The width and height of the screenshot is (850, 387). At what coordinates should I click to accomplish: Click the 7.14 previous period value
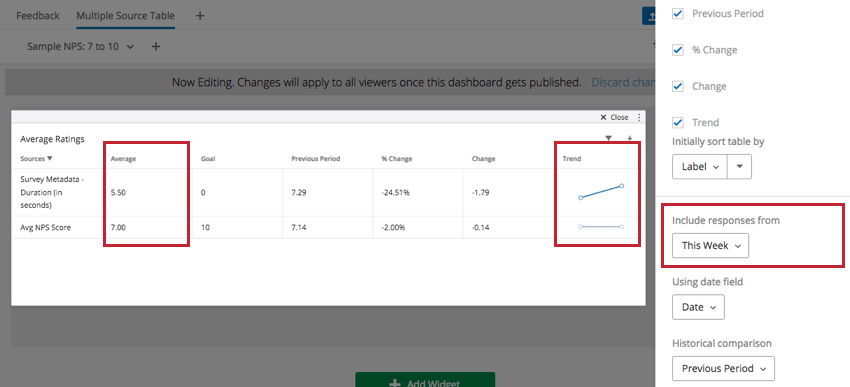pyautogui.click(x=299, y=228)
